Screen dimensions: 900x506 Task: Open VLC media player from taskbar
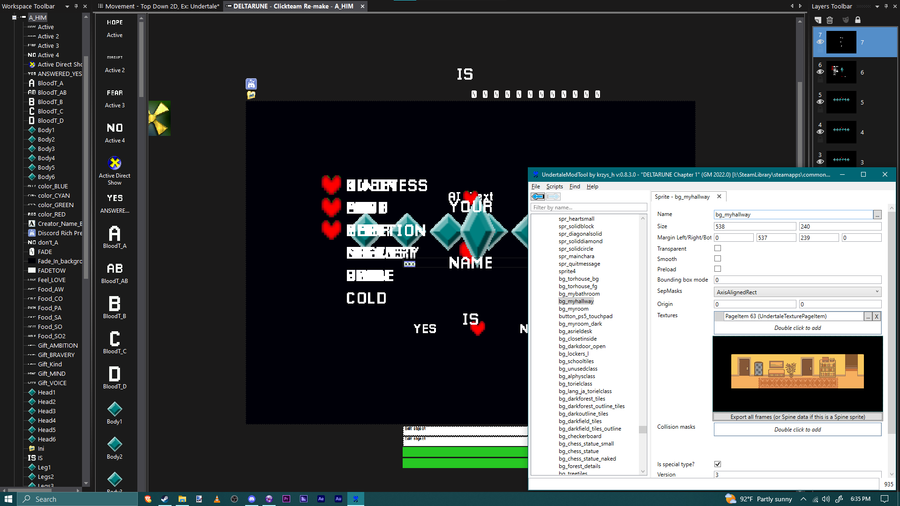point(216,499)
